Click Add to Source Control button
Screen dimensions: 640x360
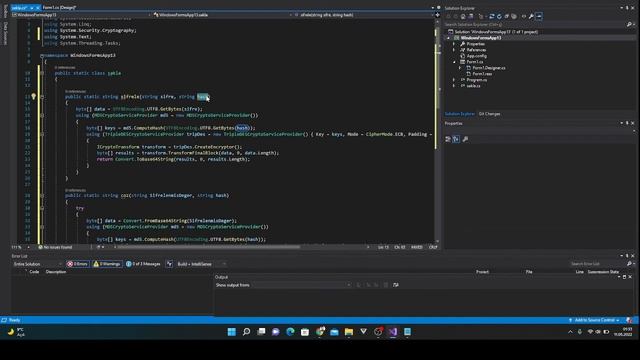(x=594, y=320)
